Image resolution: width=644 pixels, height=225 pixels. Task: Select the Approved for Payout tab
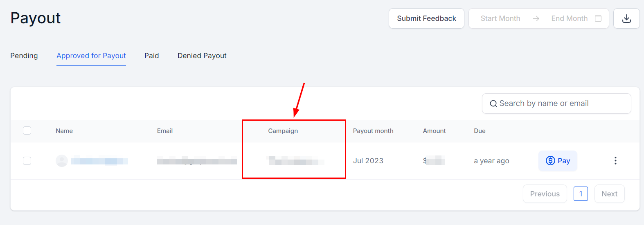tap(91, 56)
